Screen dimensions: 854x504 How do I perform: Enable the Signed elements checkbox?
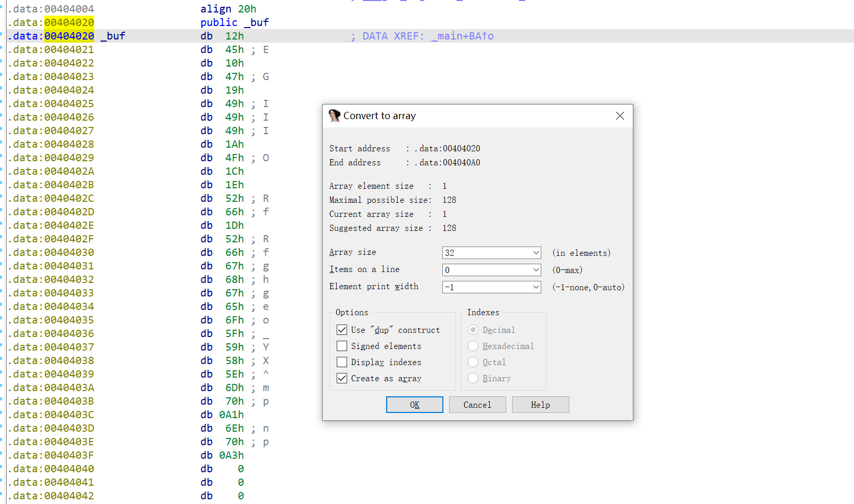(342, 346)
